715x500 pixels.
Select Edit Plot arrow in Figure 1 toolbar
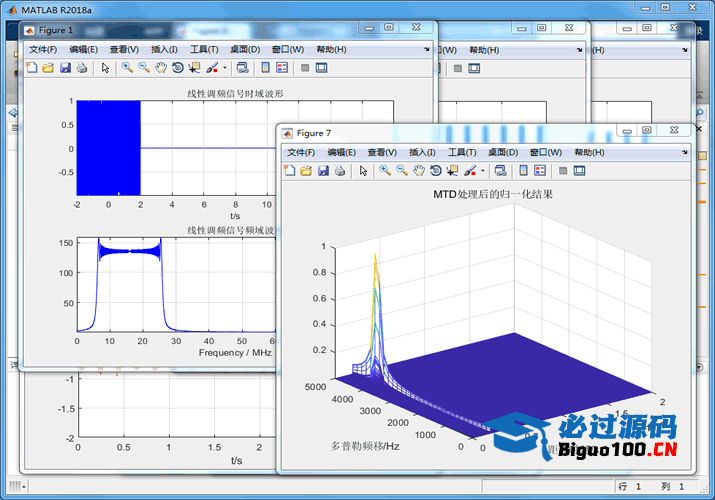tap(105, 68)
